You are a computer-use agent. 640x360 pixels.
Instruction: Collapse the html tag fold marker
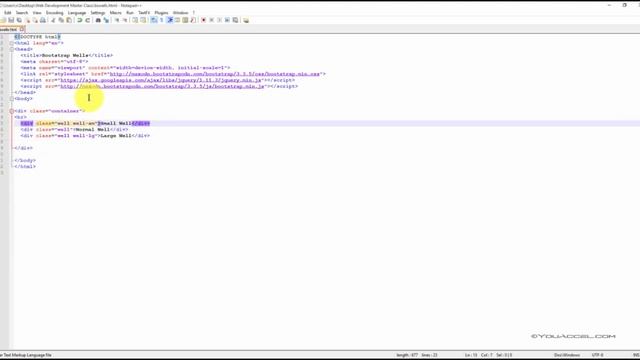click(x=12, y=43)
